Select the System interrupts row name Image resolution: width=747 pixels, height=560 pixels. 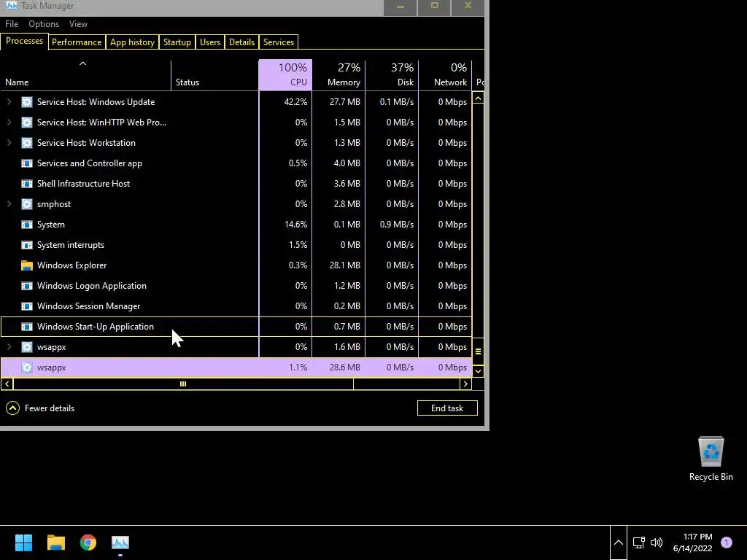71,245
